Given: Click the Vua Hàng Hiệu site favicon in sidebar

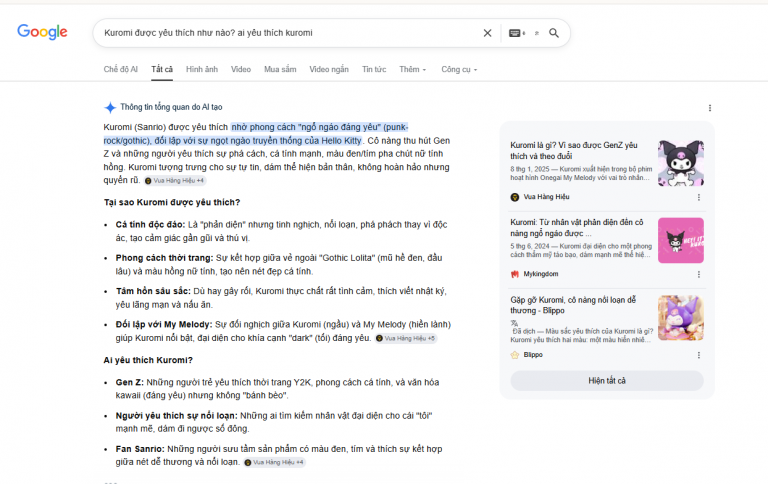Looking at the screenshot, I should (515, 197).
